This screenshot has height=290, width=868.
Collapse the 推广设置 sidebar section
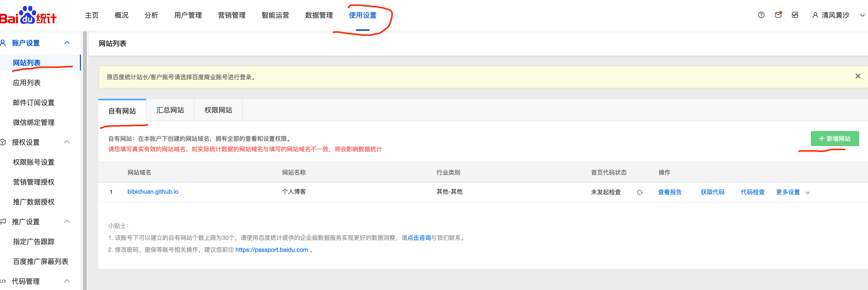click(67, 221)
